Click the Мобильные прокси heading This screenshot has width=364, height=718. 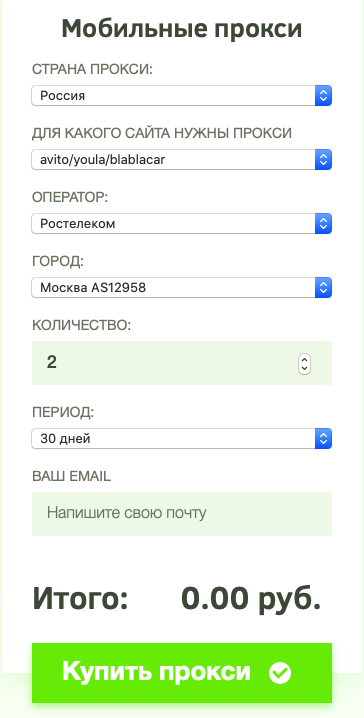click(182, 28)
